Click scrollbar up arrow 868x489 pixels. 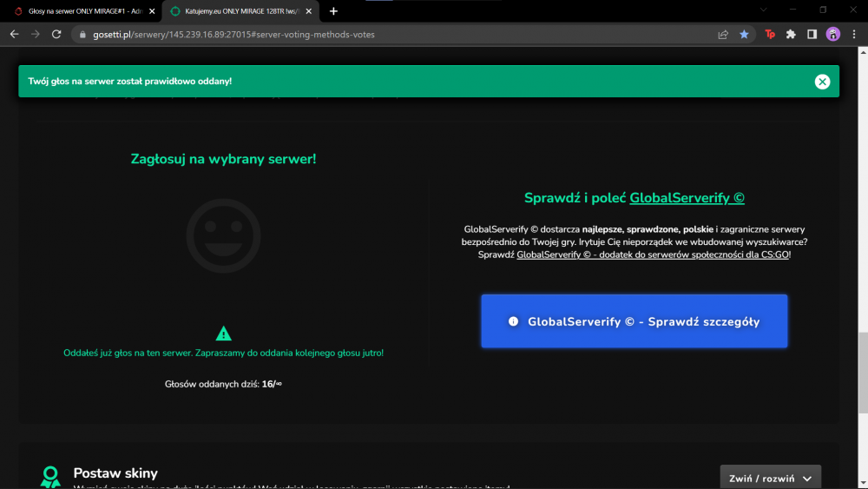tap(863, 51)
